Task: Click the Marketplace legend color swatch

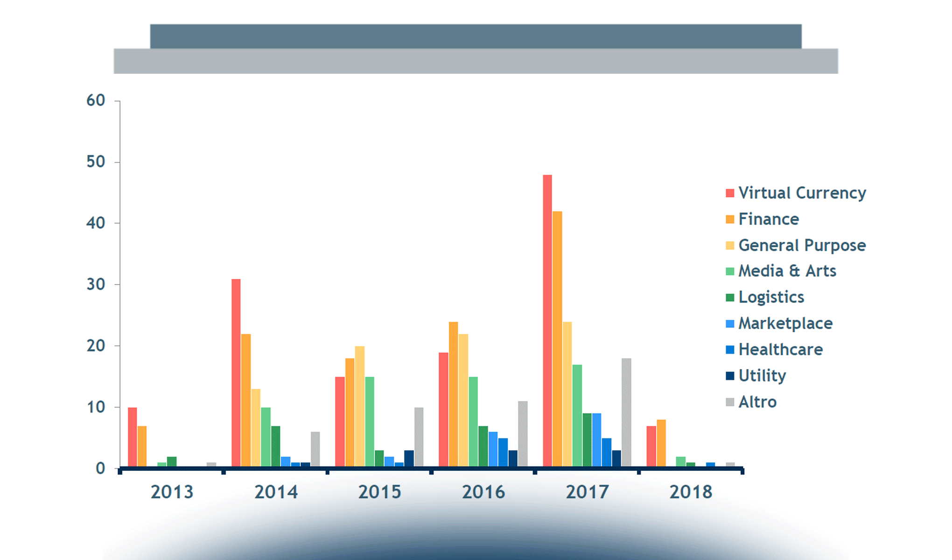Action: (x=730, y=323)
